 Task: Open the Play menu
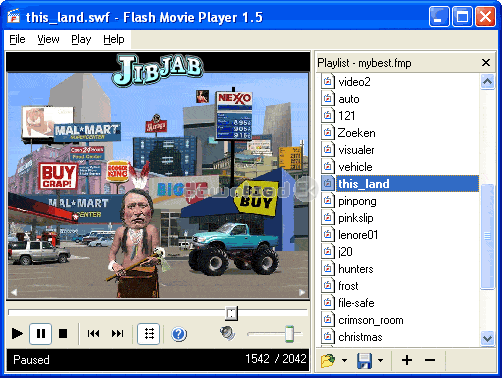coord(81,39)
